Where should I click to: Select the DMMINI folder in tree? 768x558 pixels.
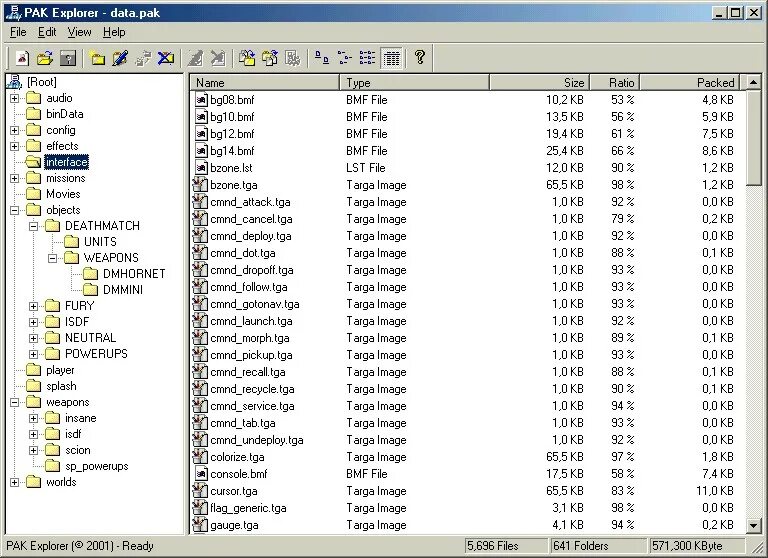pyautogui.click(x=123, y=290)
